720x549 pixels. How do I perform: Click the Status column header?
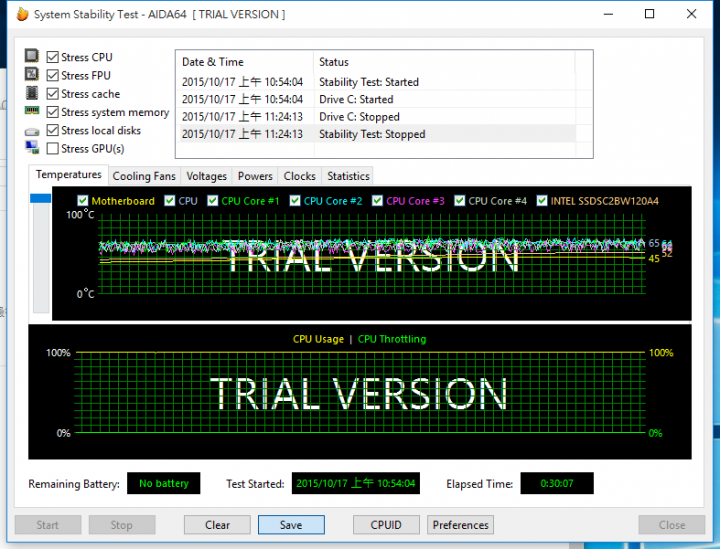click(x=444, y=62)
